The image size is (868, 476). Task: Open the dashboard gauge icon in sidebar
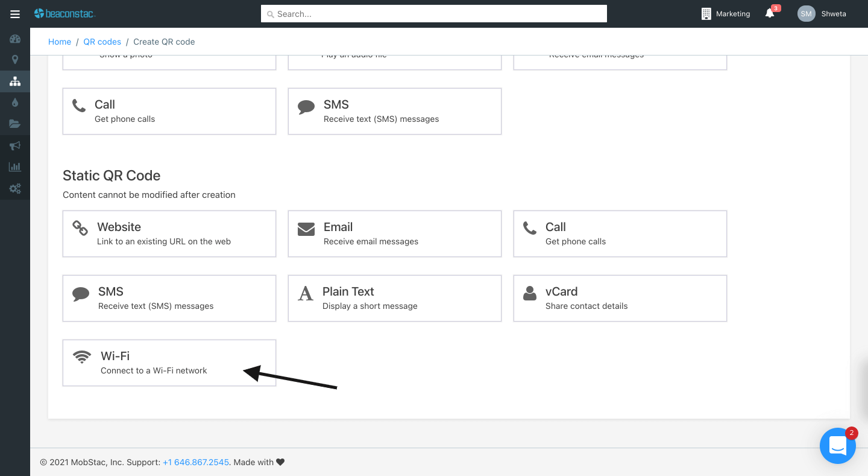(15, 39)
